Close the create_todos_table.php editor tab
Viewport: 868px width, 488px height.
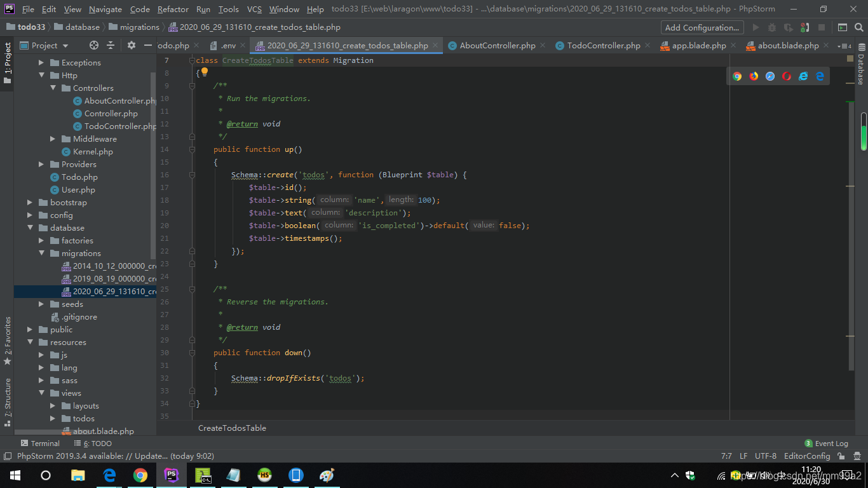pyautogui.click(x=435, y=45)
